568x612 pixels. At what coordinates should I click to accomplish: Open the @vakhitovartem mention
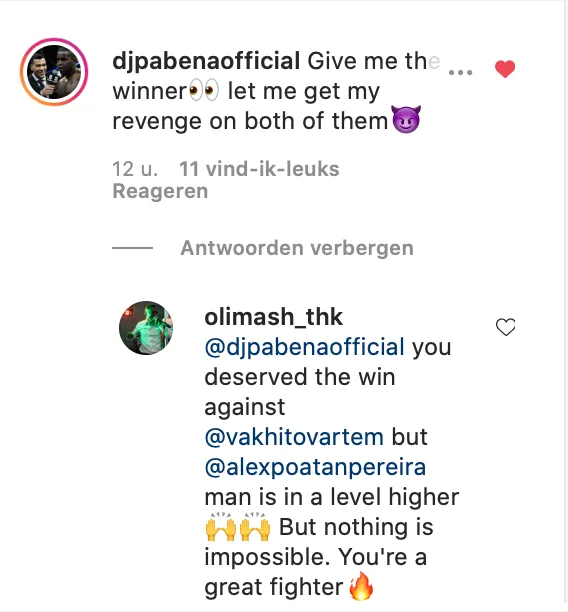point(294,437)
